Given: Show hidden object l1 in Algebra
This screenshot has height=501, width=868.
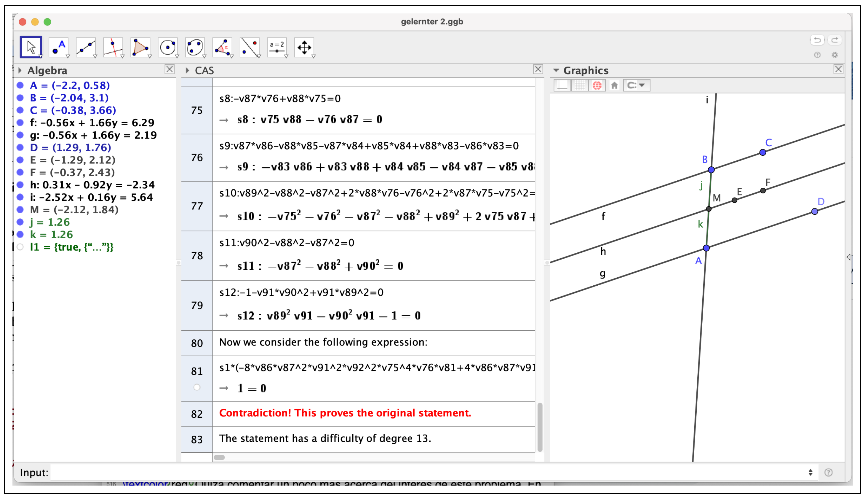Looking at the screenshot, I should (20, 247).
